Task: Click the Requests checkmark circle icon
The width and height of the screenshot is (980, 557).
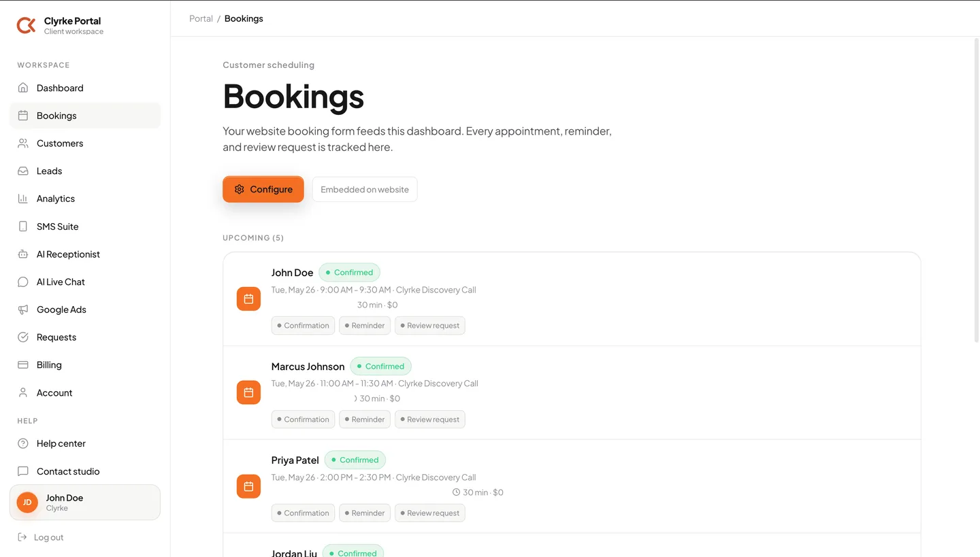Action: (x=23, y=337)
